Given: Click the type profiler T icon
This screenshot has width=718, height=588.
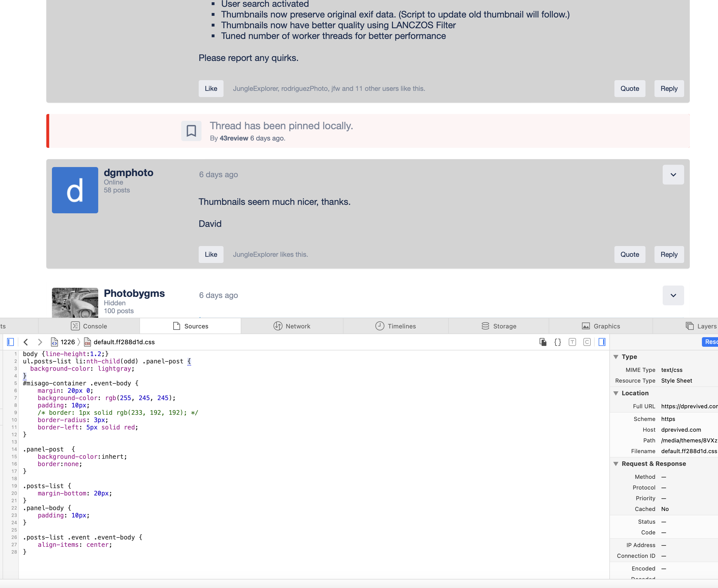Looking at the screenshot, I should coord(572,342).
